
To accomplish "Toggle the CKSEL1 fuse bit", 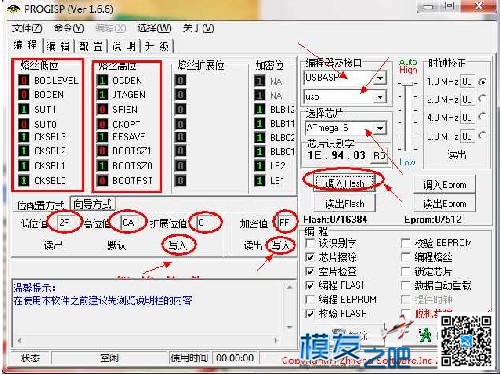I will coord(24,166).
